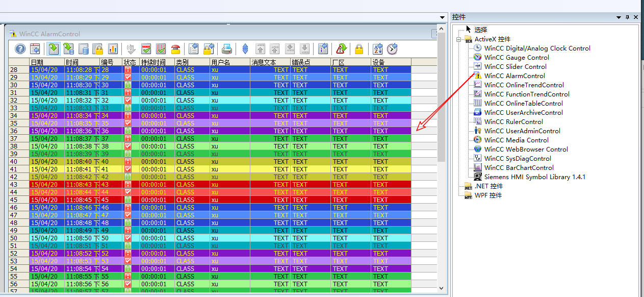Viewport: 644px width, 297px height.
Task: Click the 设备 column header
Action: point(391,62)
